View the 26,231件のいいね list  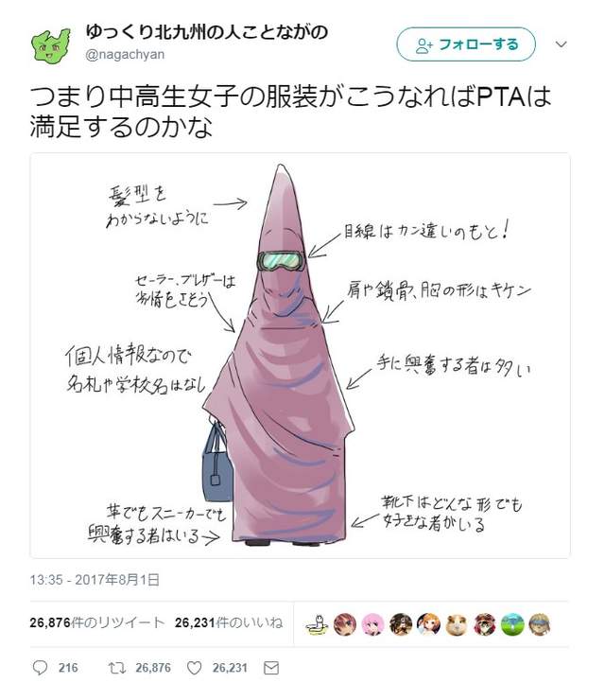coord(229,622)
